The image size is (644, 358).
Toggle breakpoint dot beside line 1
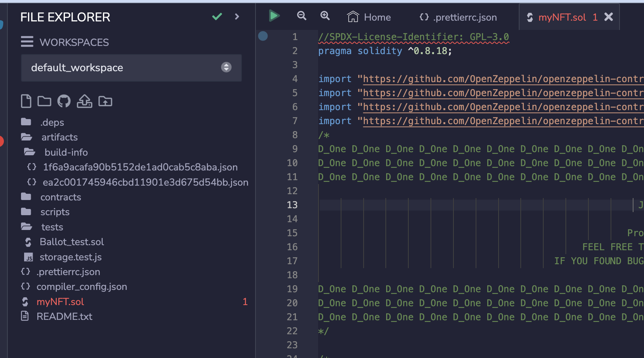click(x=263, y=36)
